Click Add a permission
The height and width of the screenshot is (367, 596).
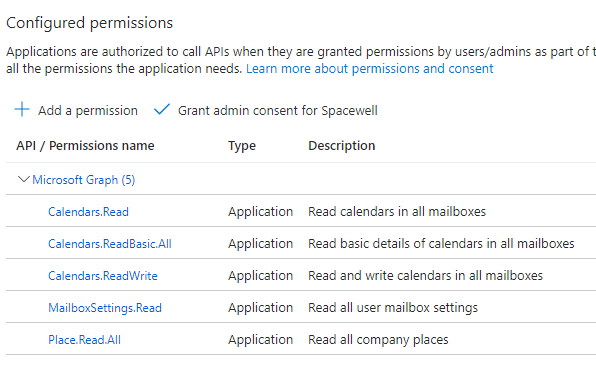[x=88, y=111]
